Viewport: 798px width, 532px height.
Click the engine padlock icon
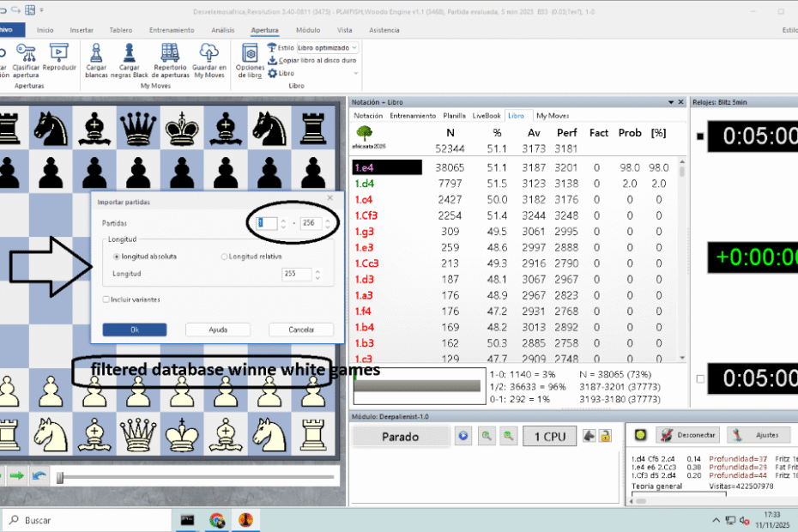pyautogui.click(x=604, y=436)
